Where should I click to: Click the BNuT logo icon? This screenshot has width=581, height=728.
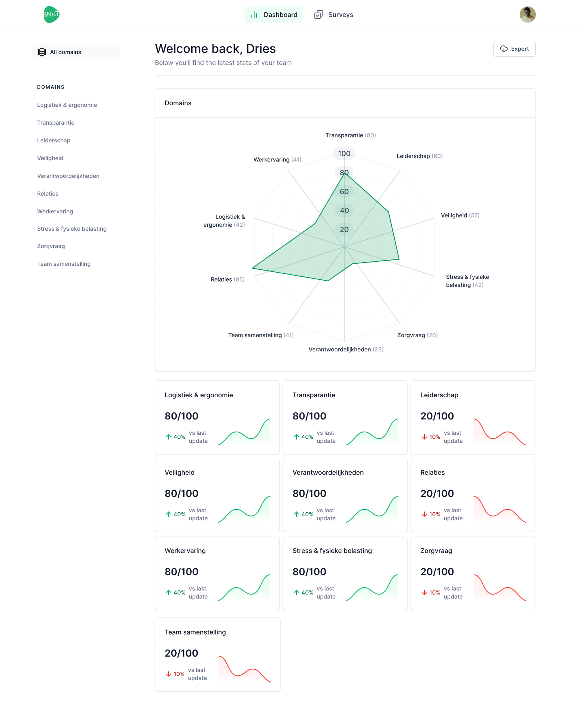(x=51, y=15)
